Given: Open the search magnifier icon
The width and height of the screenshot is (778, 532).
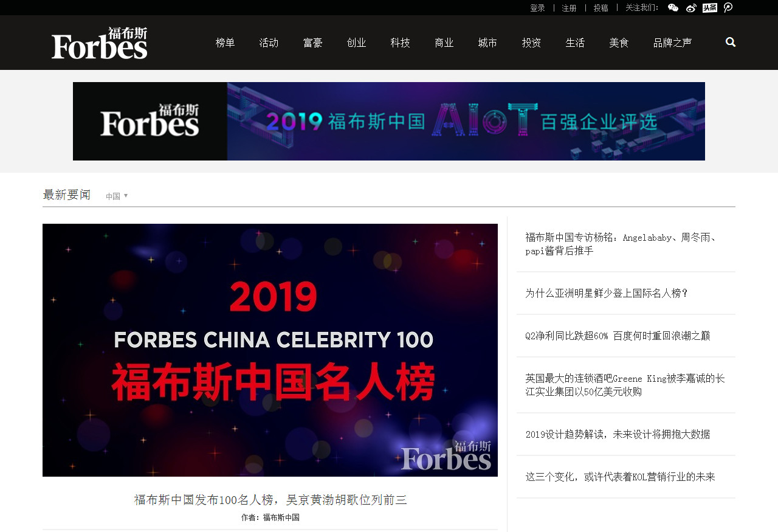Looking at the screenshot, I should (x=731, y=42).
